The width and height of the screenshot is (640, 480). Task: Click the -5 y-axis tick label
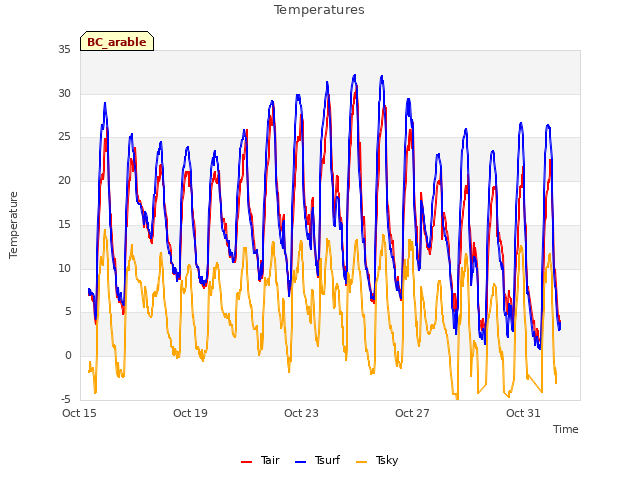[65, 399]
